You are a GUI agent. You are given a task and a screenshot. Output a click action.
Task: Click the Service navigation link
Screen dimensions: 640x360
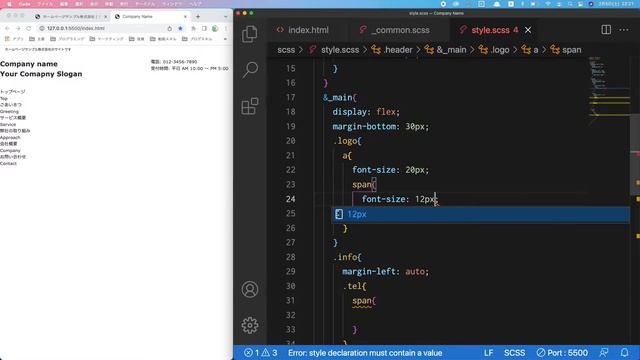[8, 124]
